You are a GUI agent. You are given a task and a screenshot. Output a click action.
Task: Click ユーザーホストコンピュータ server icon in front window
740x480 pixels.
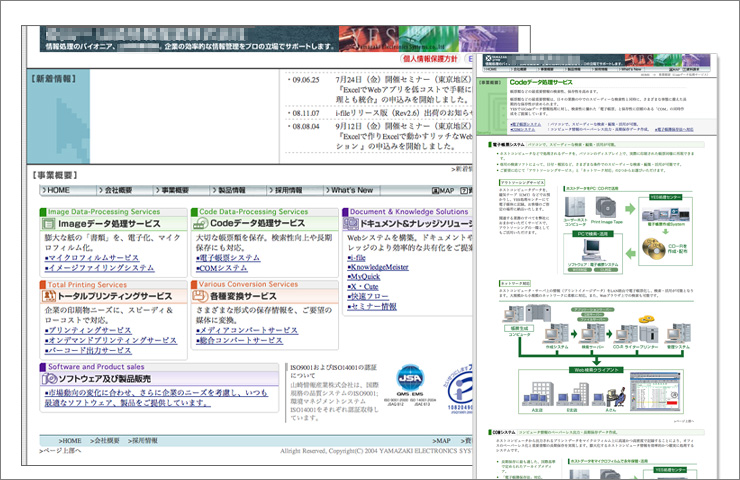pos(575,207)
